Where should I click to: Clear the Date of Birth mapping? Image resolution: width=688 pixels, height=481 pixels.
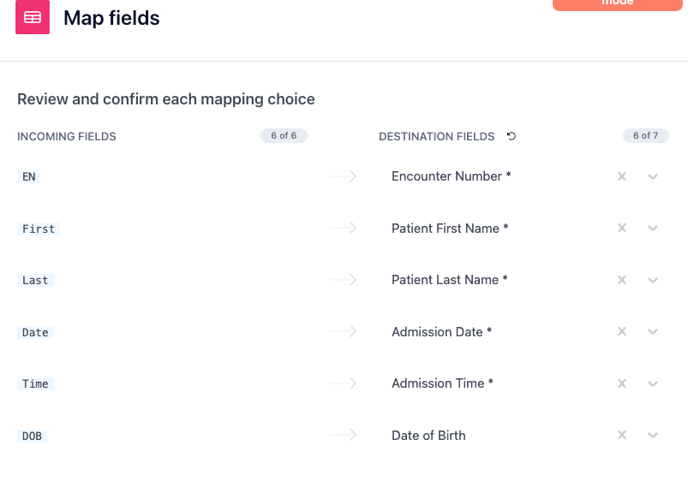622,435
